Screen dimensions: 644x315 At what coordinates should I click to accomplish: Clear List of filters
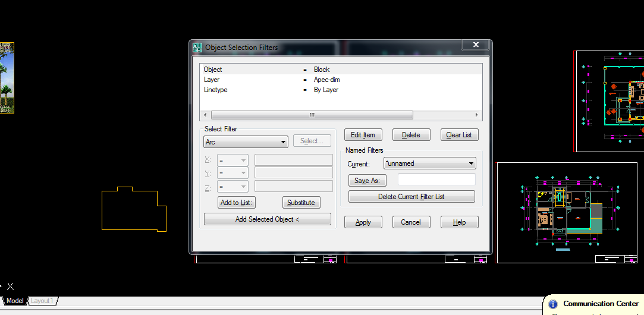pos(459,135)
